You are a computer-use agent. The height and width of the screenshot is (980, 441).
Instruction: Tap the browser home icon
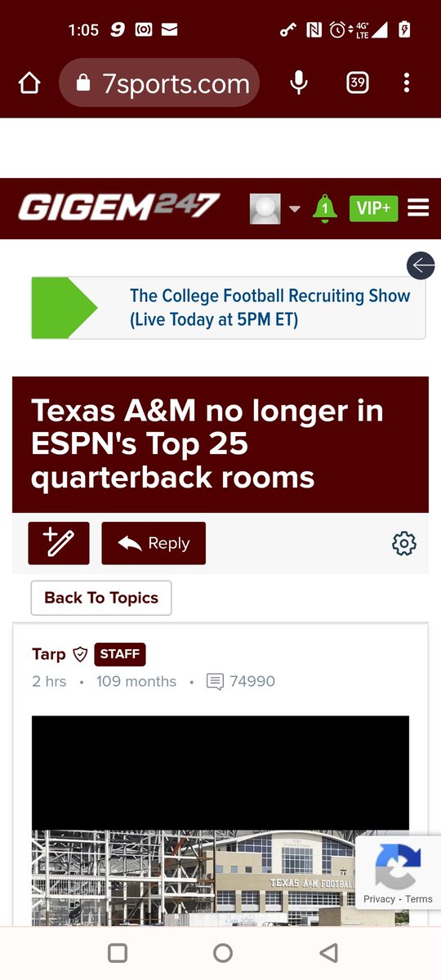pyautogui.click(x=29, y=82)
